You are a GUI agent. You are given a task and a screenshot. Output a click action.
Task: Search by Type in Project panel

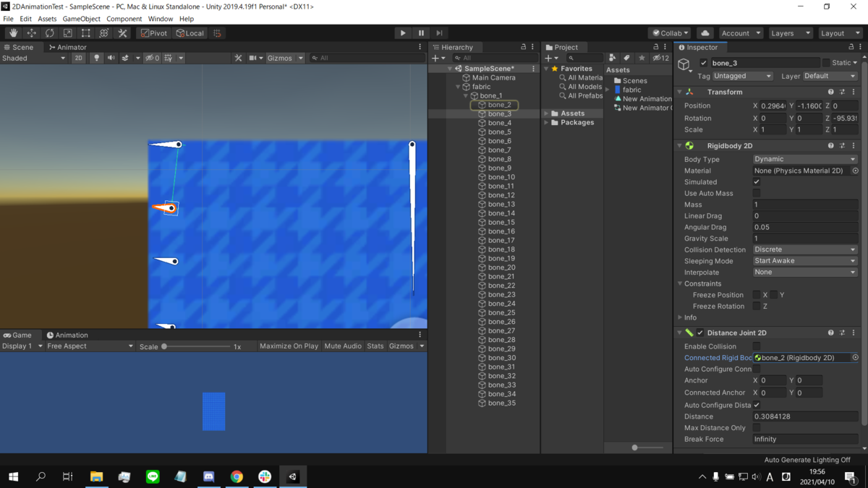pos(613,58)
